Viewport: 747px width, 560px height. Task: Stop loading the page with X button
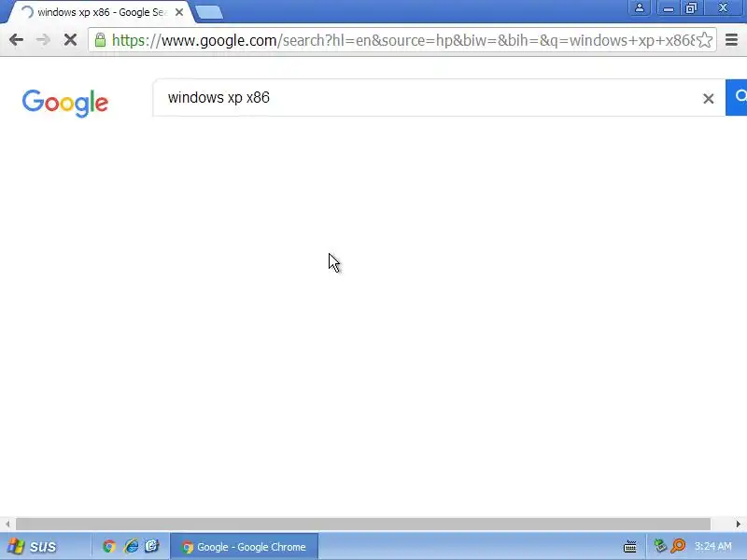tap(71, 40)
